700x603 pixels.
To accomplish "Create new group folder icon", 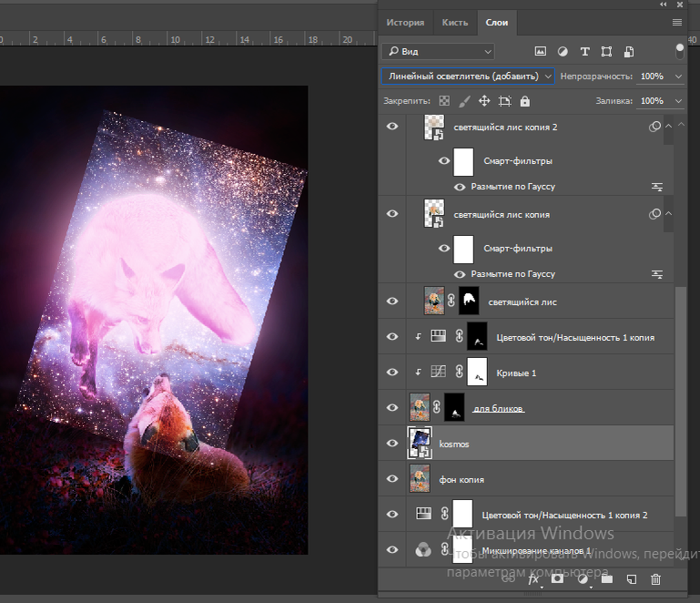I will point(606,579).
